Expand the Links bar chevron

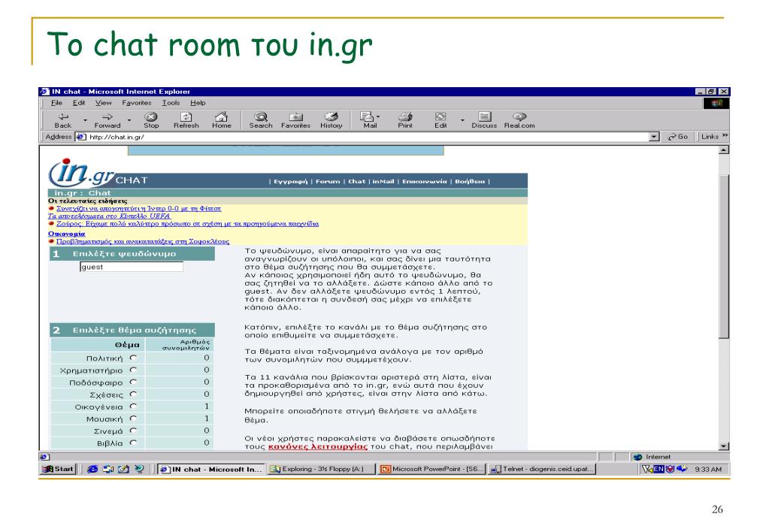pos(725,136)
